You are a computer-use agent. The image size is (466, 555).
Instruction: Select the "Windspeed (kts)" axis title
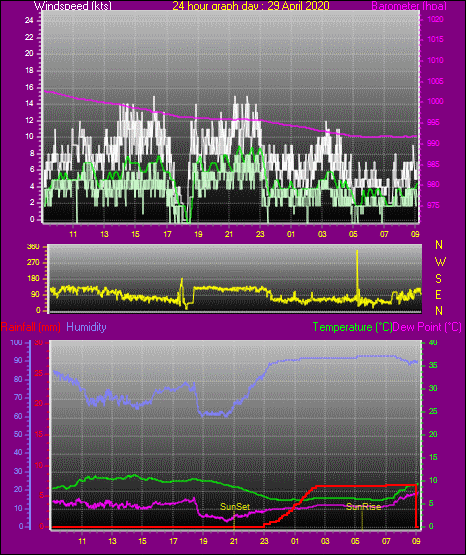point(73,6)
